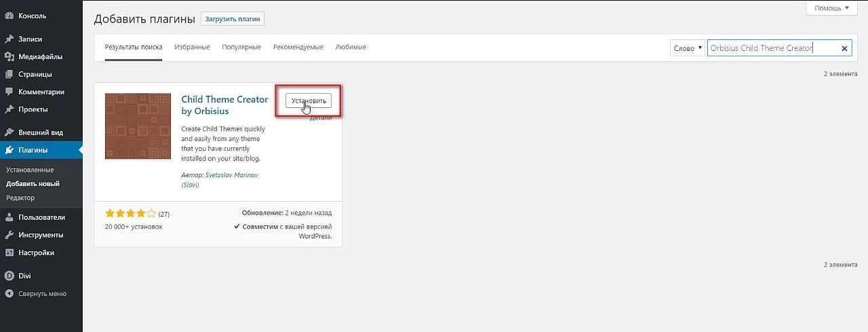The image size is (868, 332).
Task: Click the Пользователи user icon
Action: [x=9, y=217]
